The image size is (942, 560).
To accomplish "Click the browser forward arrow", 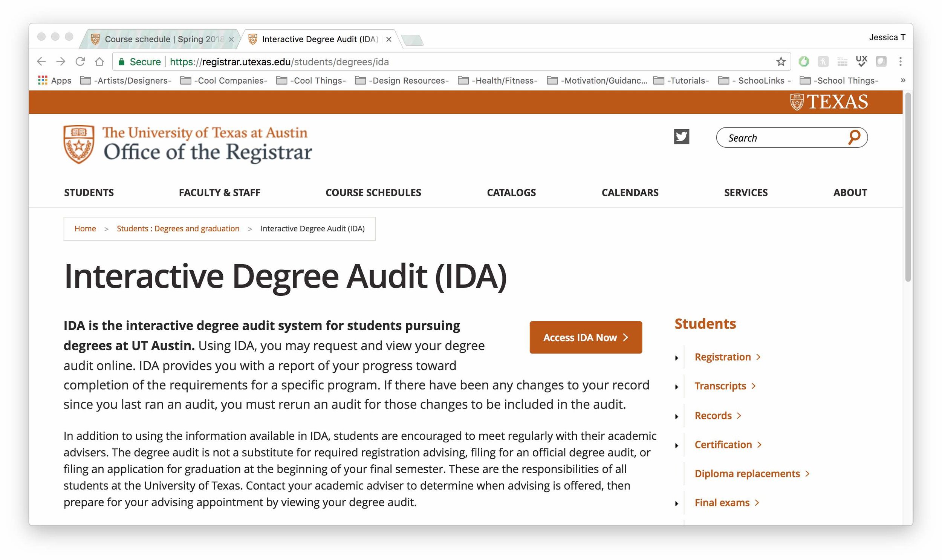I will [61, 61].
